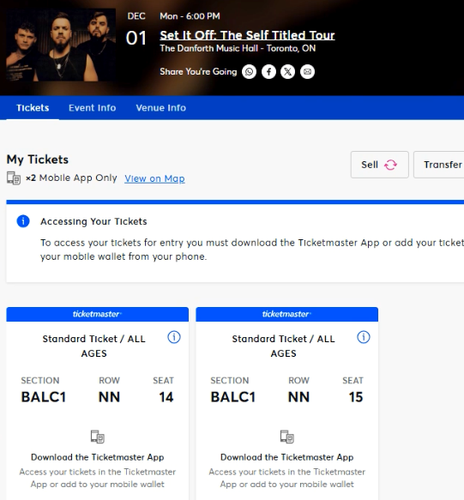This screenshot has width=464, height=500.
Task: Open the Event Info tab
Action: (92, 108)
